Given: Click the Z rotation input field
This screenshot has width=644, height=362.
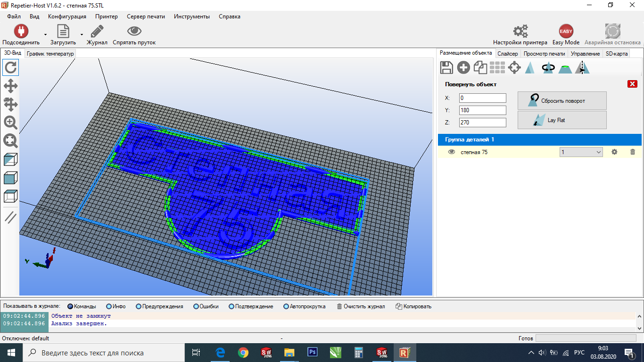Looking at the screenshot, I should [x=482, y=123].
